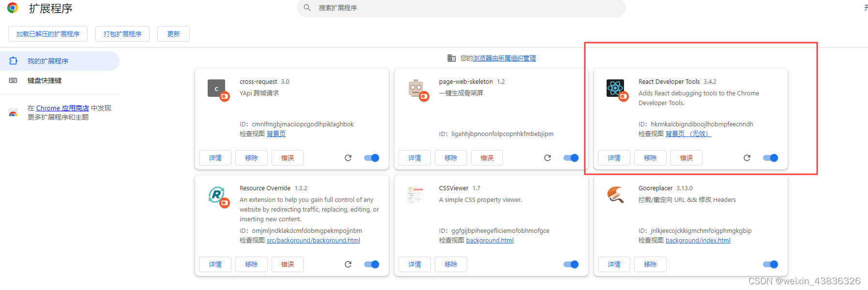Image resolution: width=868 pixels, height=290 pixels.
Task: Open 详情 for cross-request
Action: (215, 158)
